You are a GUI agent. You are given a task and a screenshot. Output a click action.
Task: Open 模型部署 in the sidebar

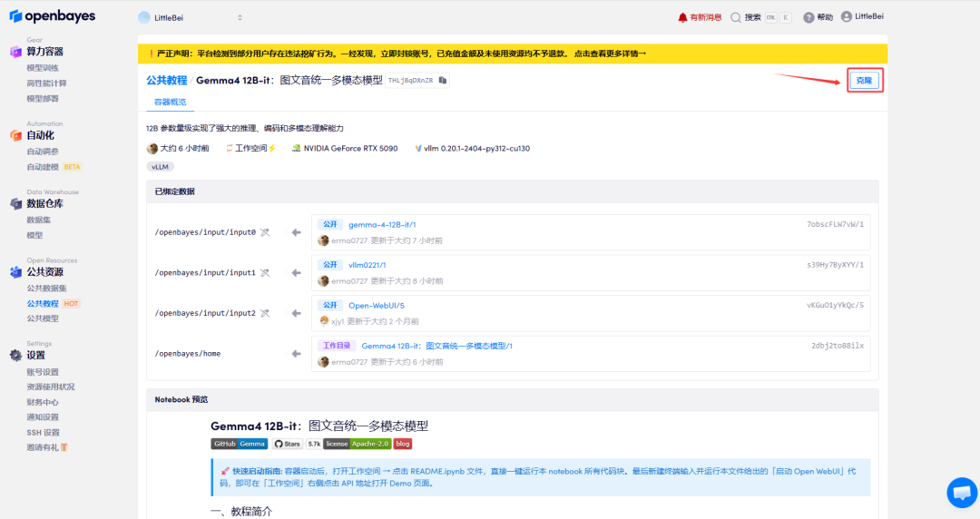43,98
